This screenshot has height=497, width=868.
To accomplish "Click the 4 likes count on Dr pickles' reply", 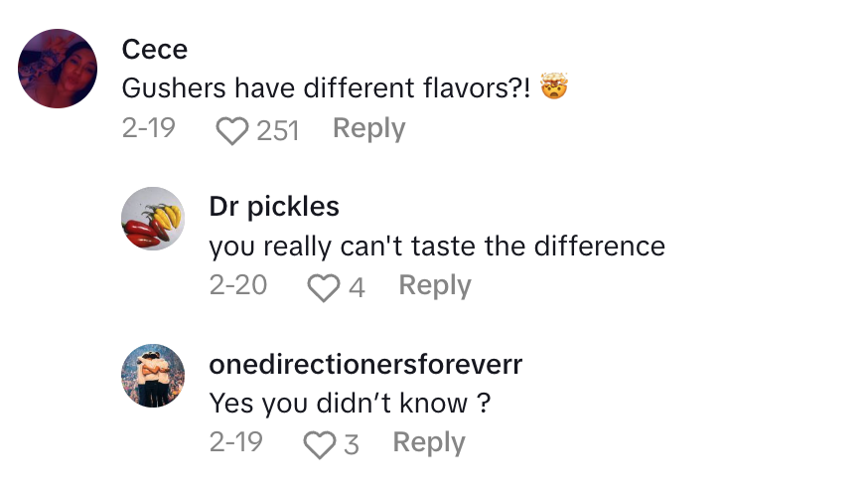I will pos(357,287).
